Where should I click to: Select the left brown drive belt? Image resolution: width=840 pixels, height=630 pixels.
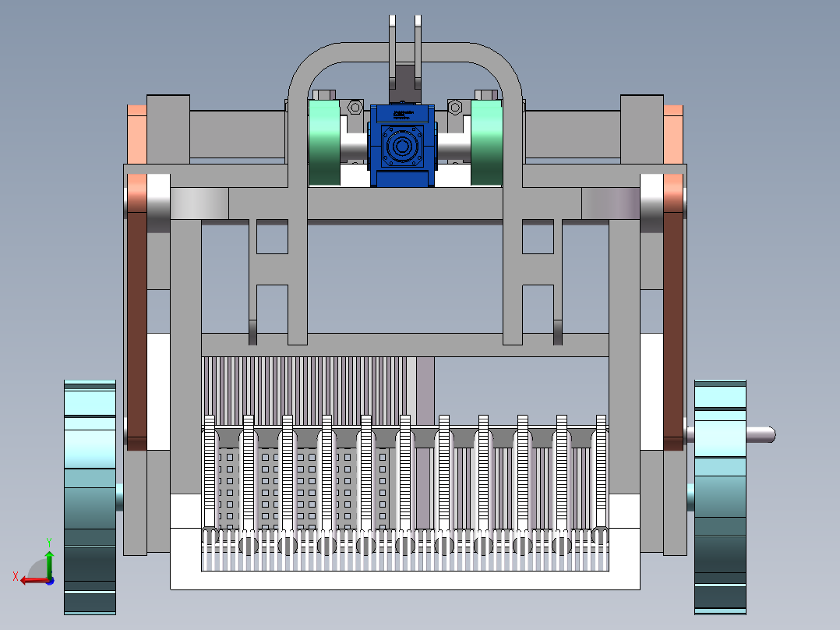tap(137, 331)
